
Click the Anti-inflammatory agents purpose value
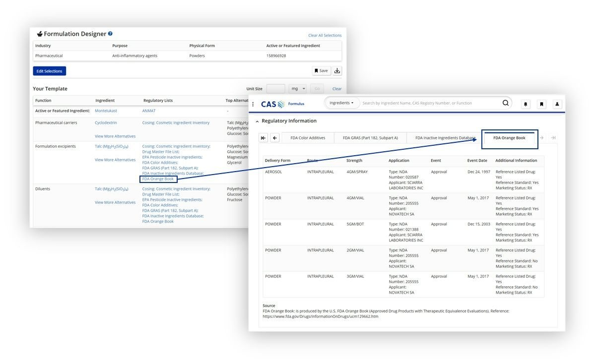click(134, 56)
